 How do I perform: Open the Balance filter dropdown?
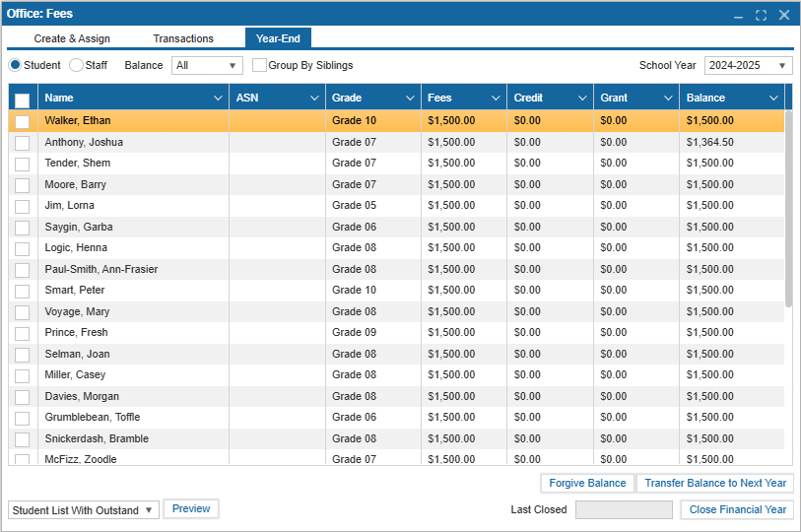(x=207, y=66)
